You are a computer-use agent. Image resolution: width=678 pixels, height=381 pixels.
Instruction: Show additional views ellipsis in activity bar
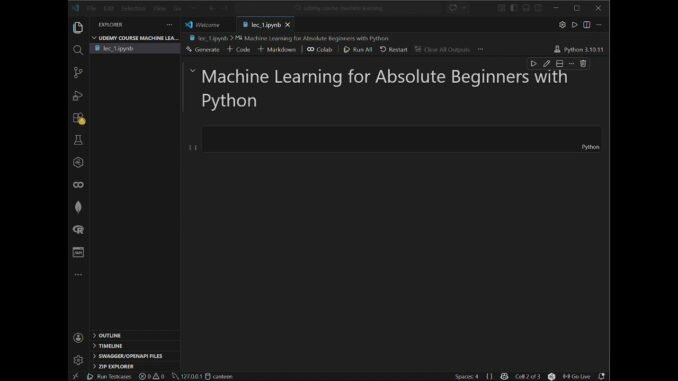[x=78, y=275]
